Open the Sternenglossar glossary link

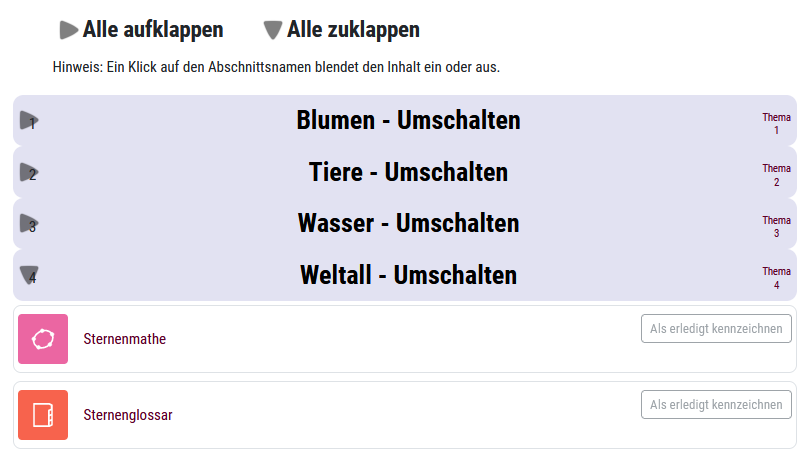(128, 415)
